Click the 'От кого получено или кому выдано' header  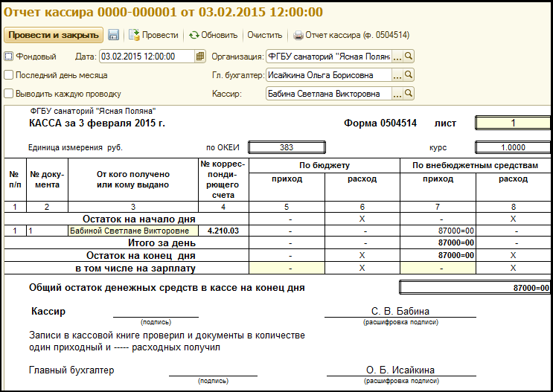[x=133, y=180]
